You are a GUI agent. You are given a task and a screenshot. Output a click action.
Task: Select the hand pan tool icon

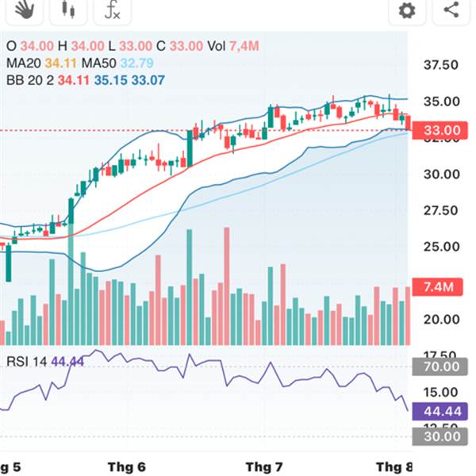pyautogui.click(x=25, y=10)
